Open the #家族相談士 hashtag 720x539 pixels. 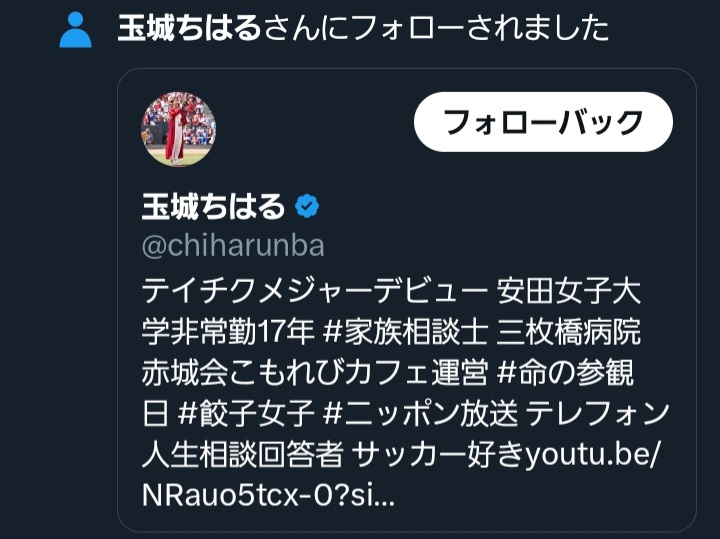[x=405, y=331]
